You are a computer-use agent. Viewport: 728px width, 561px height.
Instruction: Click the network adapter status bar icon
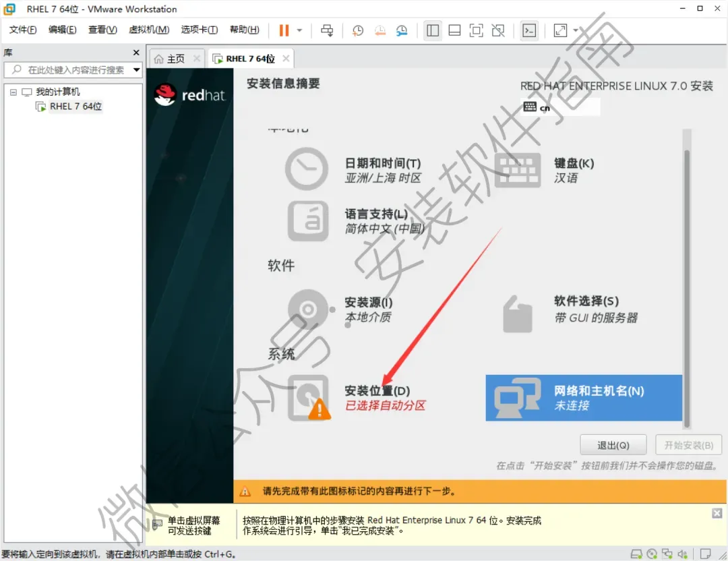click(667, 554)
